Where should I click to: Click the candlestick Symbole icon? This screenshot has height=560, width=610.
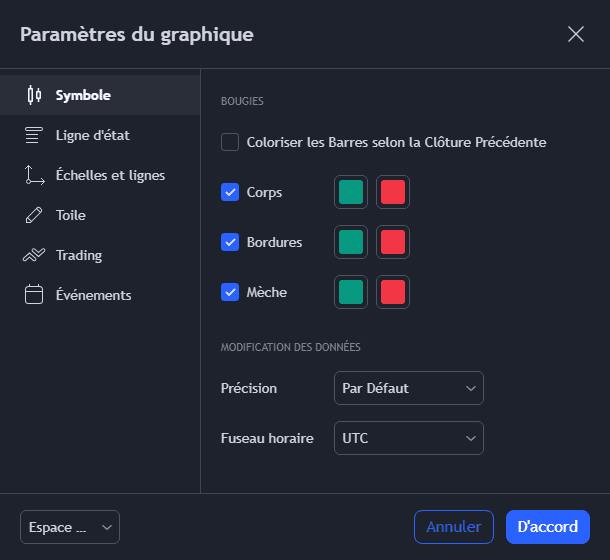pyautogui.click(x=34, y=96)
